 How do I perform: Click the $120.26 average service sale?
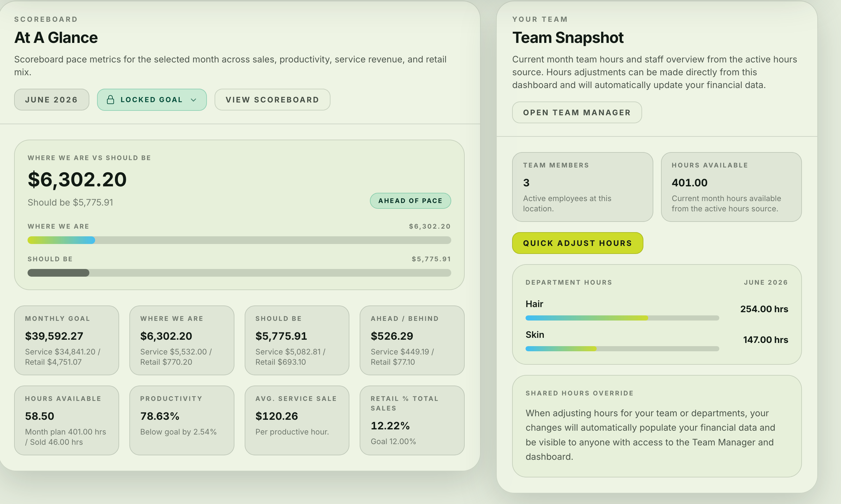click(x=276, y=416)
